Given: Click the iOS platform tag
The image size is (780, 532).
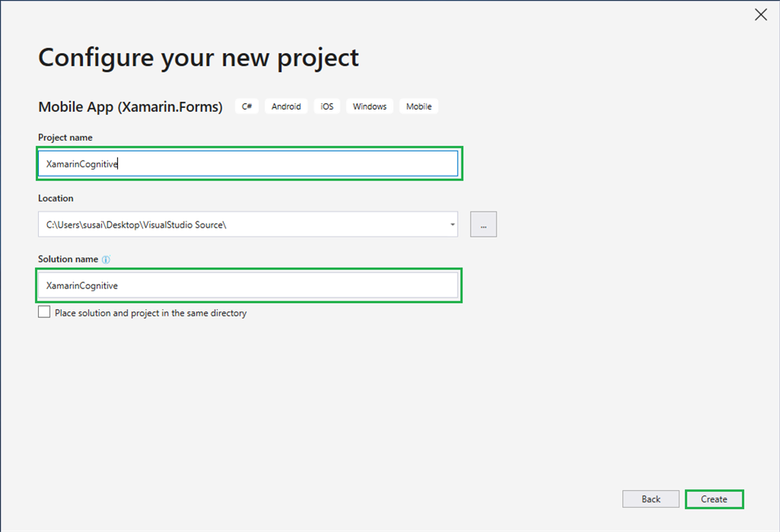Looking at the screenshot, I should [326, 106].
